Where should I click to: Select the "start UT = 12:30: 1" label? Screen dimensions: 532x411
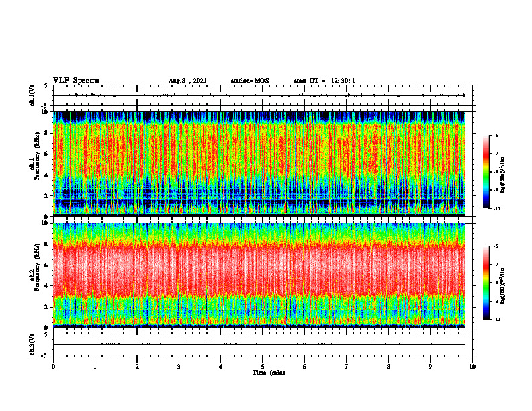[324, 81]
